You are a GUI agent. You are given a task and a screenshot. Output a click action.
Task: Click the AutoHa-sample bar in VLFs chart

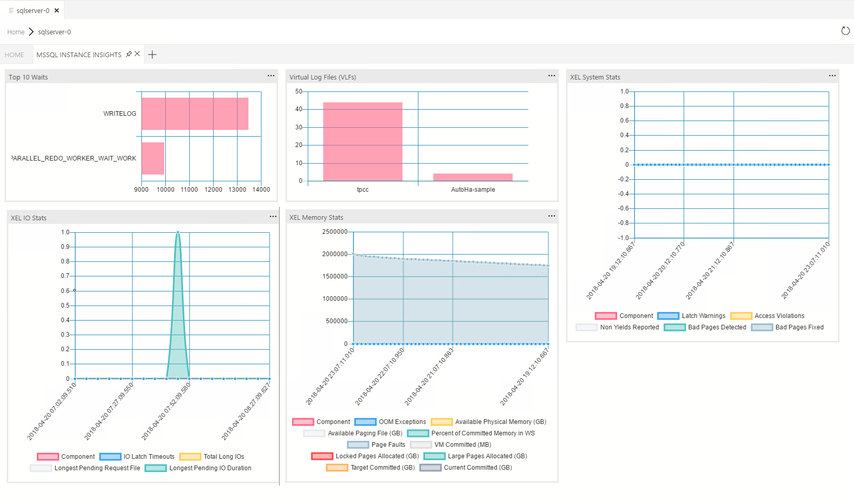[x=473, y=177]
